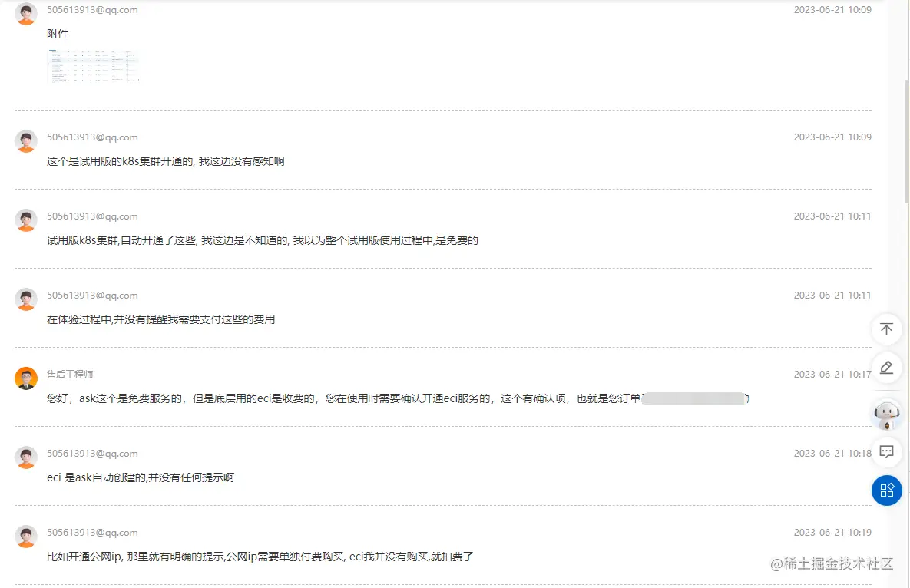
Task: Click sender email above the 附件 message
Action: (x=92, y=10)
